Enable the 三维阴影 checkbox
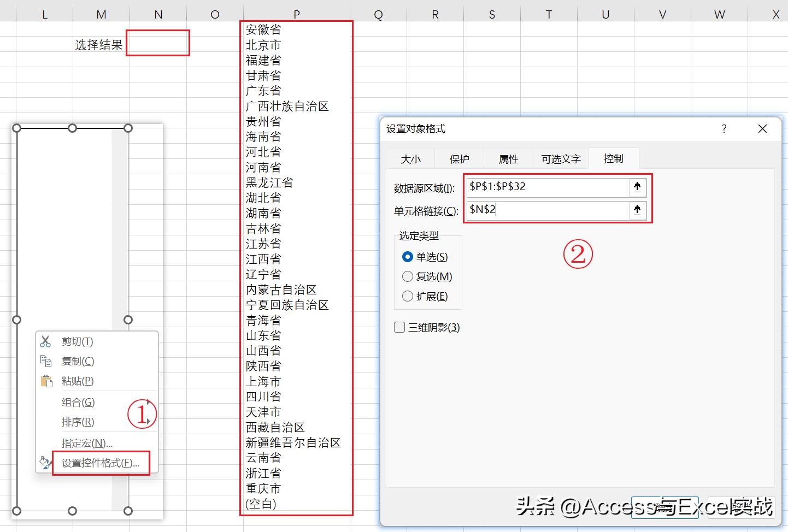 click(399, 327)
